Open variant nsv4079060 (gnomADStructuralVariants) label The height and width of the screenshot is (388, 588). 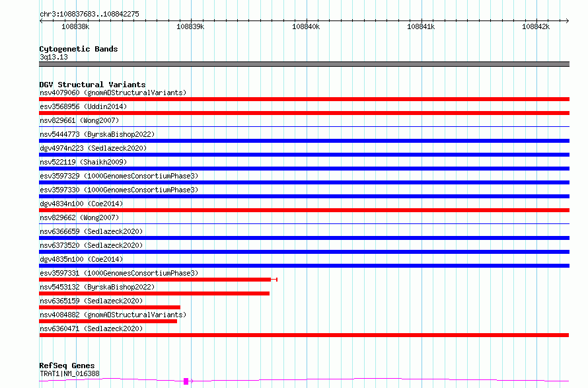113,93
